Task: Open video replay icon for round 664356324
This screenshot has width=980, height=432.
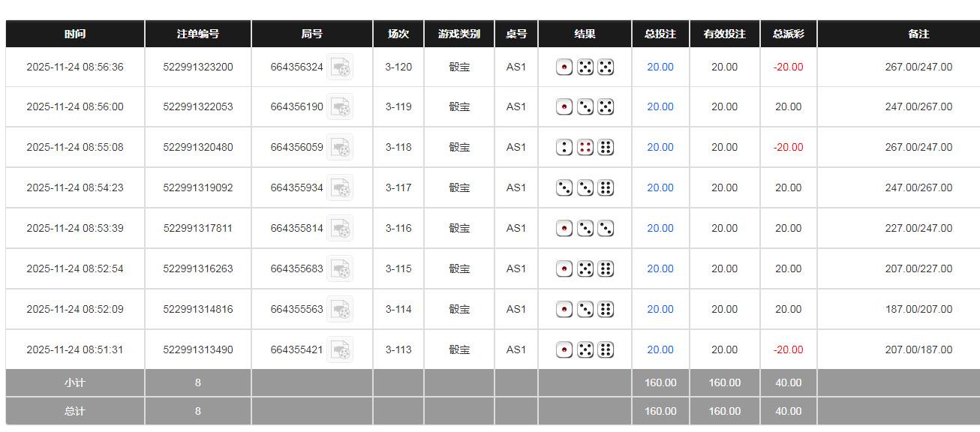Action: point(340,67)
